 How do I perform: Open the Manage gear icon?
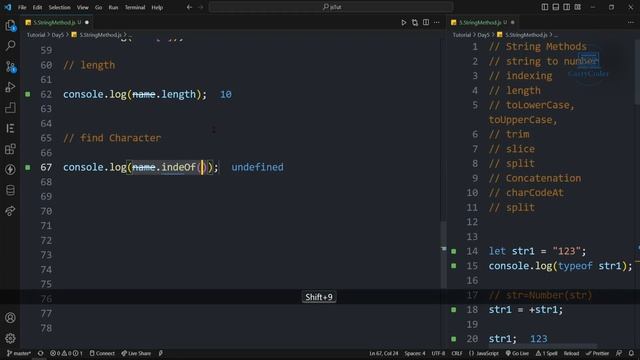point(10,338)
